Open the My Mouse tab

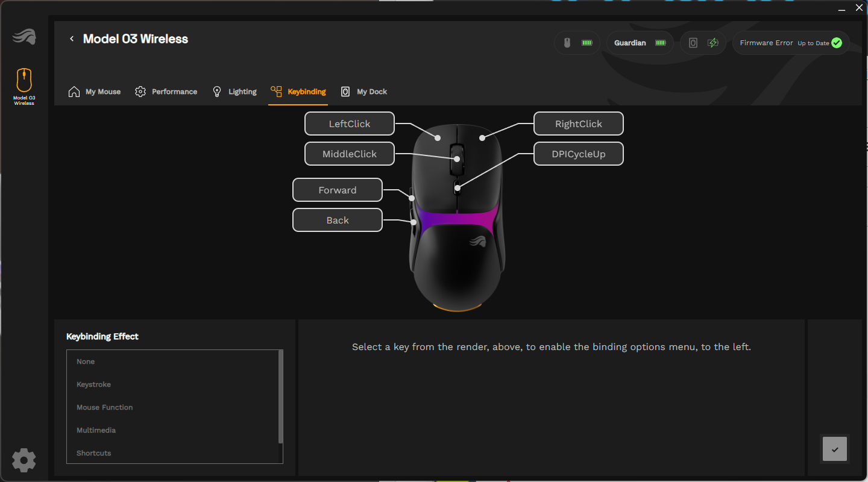95,92
